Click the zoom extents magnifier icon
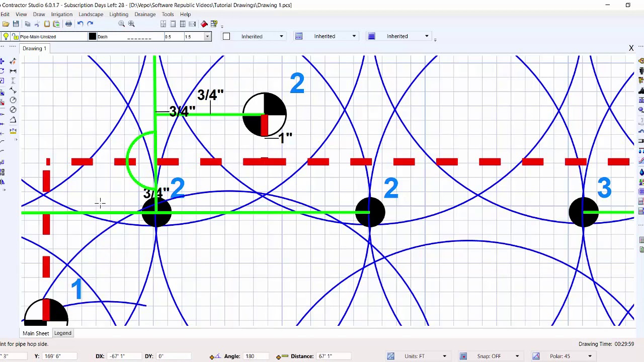Screen dimensions: 644x362 pyautogui.click(x=122, y=24)
